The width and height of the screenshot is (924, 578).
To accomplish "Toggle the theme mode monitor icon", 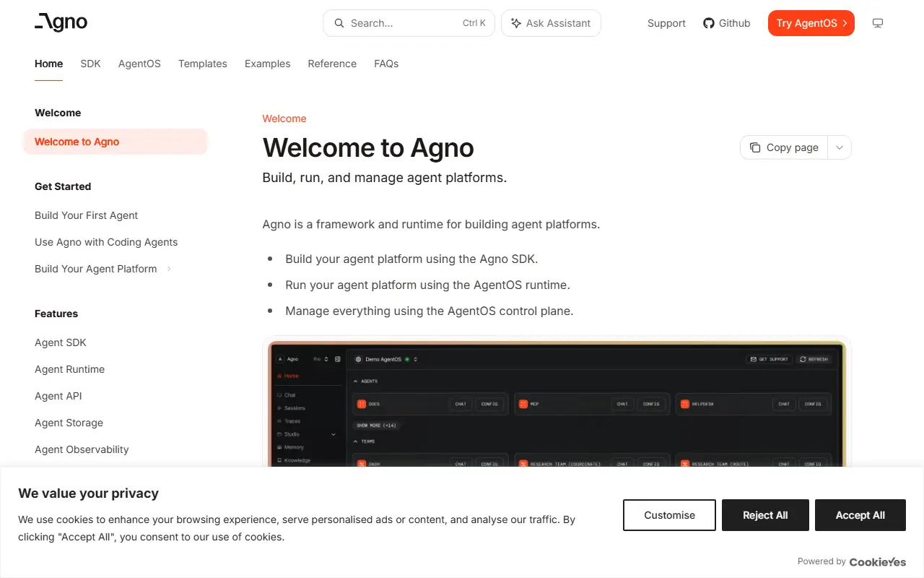I will coord(878,23).
